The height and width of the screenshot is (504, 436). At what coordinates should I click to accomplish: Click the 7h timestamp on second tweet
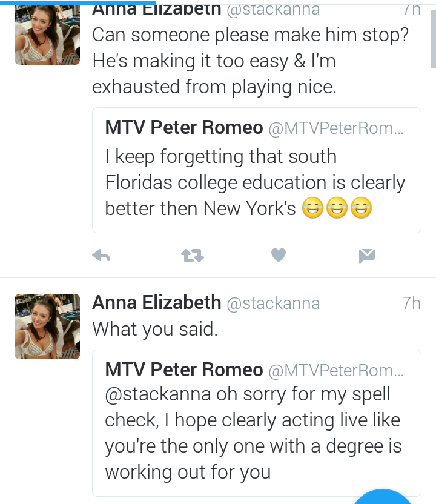(411, 303)
